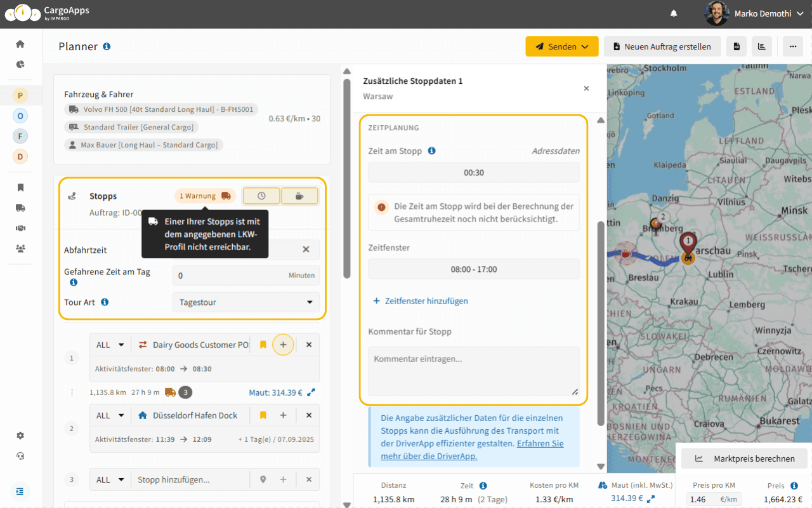Viewport: 812px width, 508px height.
Task: Open the trucks icon in the sidebar
Action: (x=20, y=208)
